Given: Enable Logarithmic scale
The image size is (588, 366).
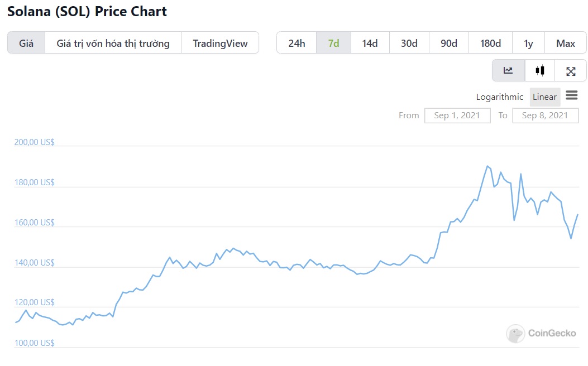Looking at the screenshot, I should click(x=500, y=97).
